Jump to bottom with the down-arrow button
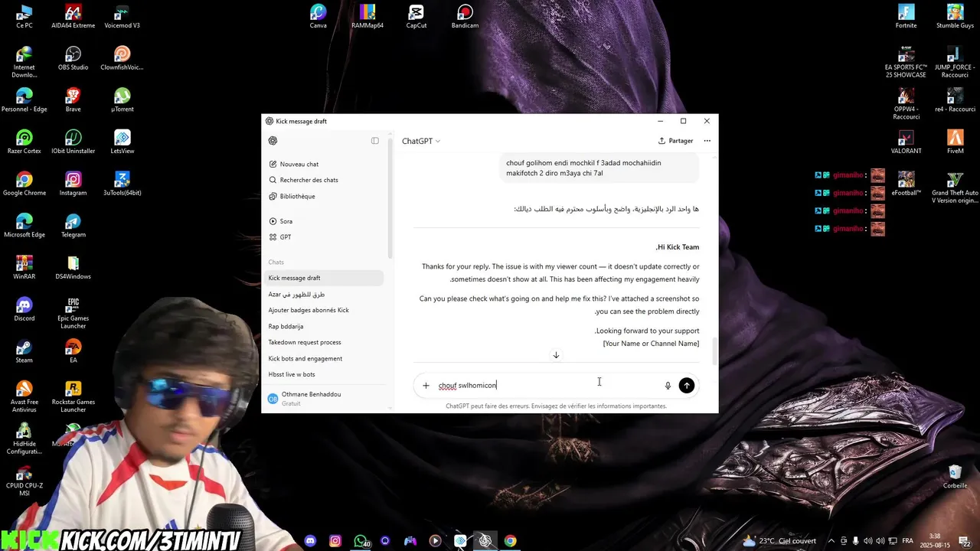The image size is (980, 551). coord(556,355)
